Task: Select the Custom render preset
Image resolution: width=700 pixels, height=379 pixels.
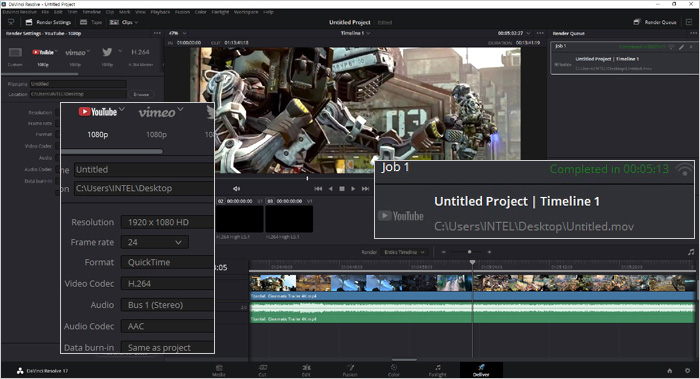Action: pyautogui.click(x=15, y=57)
